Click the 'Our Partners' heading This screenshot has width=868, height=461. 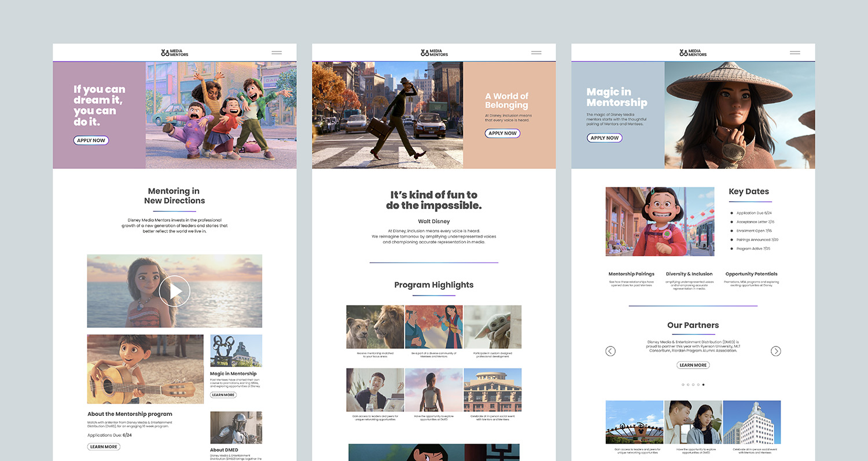(693, 325)
